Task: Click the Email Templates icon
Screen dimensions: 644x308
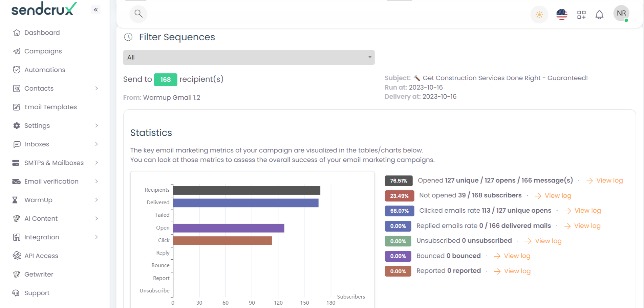Action: pyautogui.click(x=17, y=107)
